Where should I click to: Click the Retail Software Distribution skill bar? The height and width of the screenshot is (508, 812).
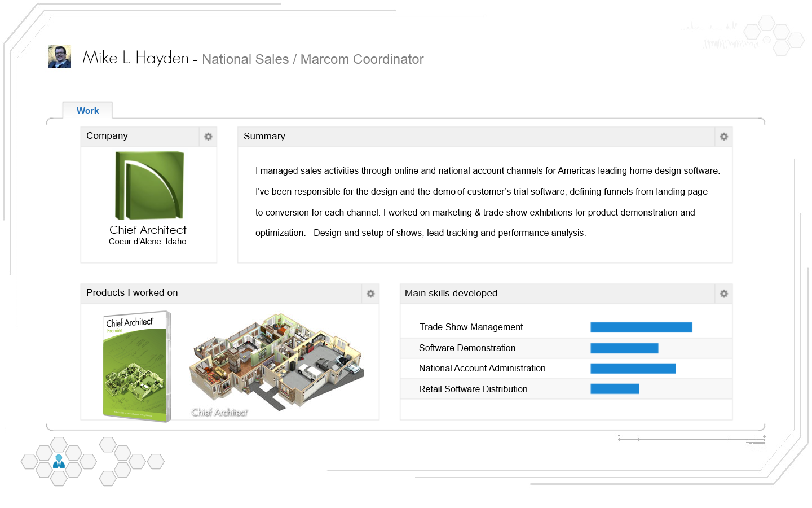(615, 389)
